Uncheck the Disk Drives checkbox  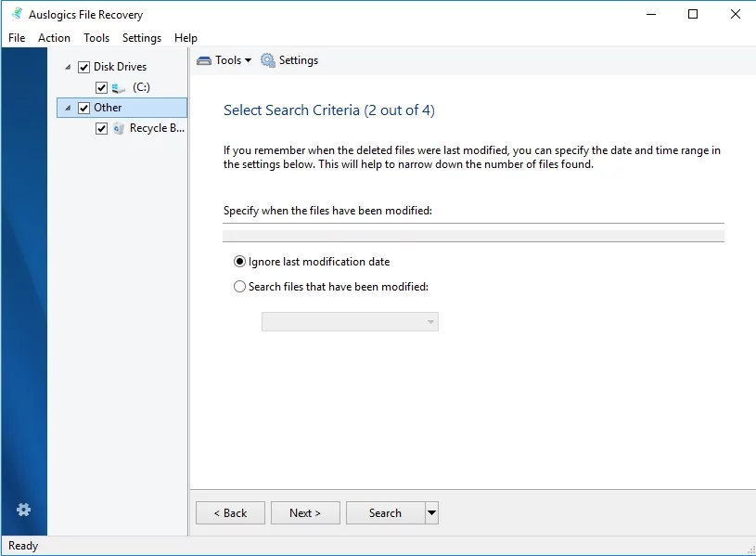coord(84,67)
